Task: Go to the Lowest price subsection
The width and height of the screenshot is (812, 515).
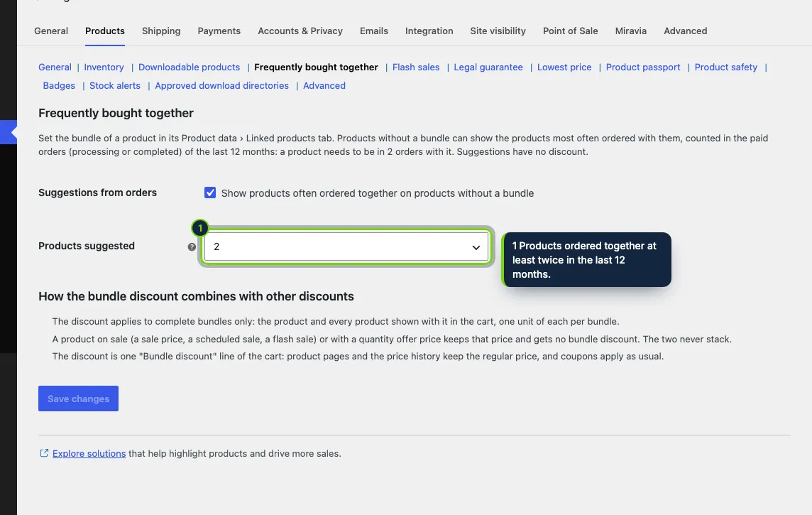Action: click(x=564, y=67)
